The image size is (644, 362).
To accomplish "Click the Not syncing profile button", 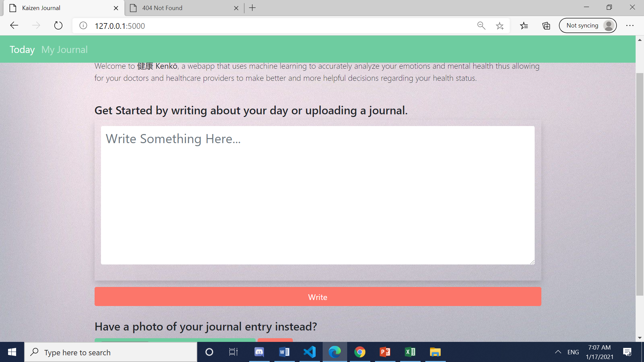I will tap(588, 25).
